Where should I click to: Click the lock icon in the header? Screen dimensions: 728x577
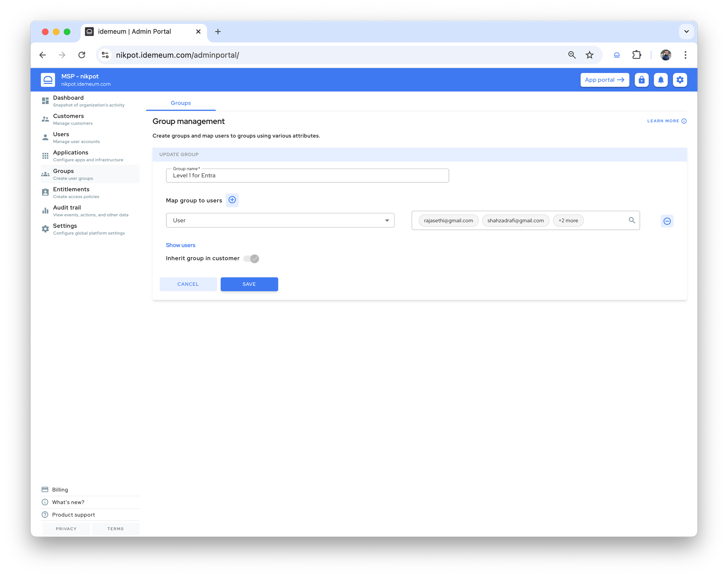tap(641, 80)
